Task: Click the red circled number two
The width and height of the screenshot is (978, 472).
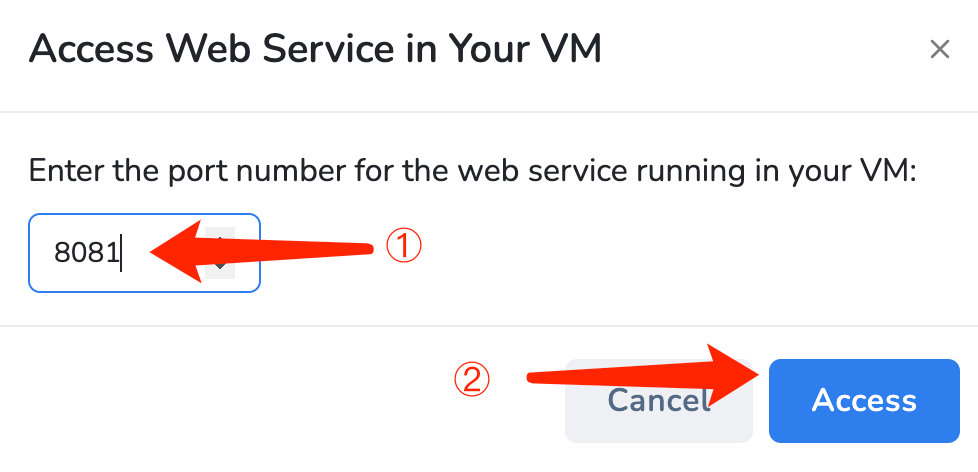Action: pyautogui.click(x=472, y=378)
